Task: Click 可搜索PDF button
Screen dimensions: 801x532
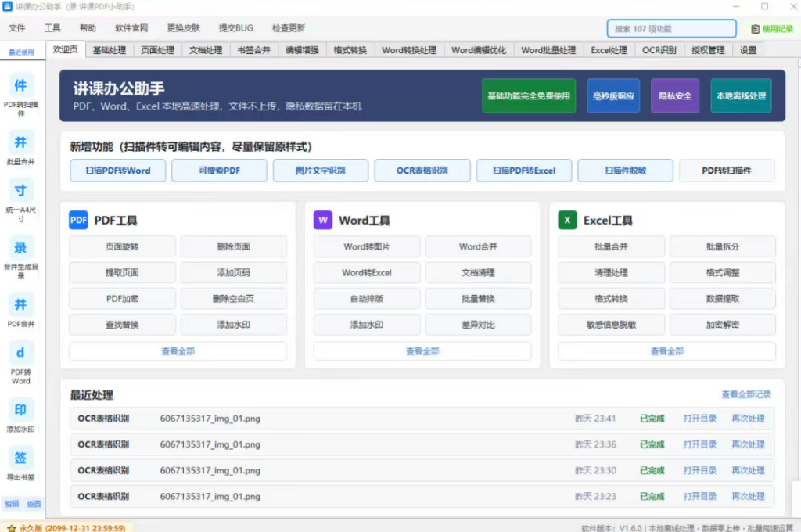Action: click(x=219, y=171)
